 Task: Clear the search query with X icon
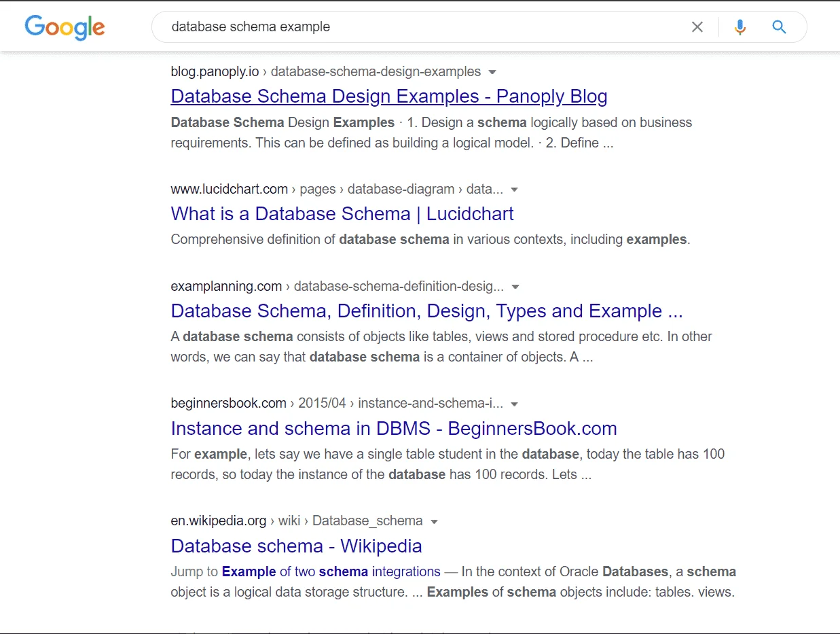point(697,27)
